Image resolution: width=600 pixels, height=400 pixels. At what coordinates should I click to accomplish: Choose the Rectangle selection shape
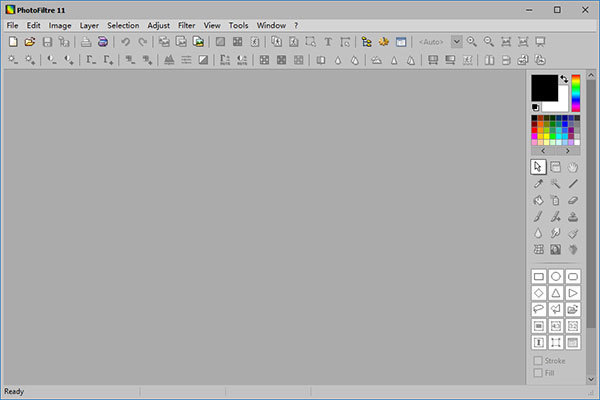(x=538, y=276)
